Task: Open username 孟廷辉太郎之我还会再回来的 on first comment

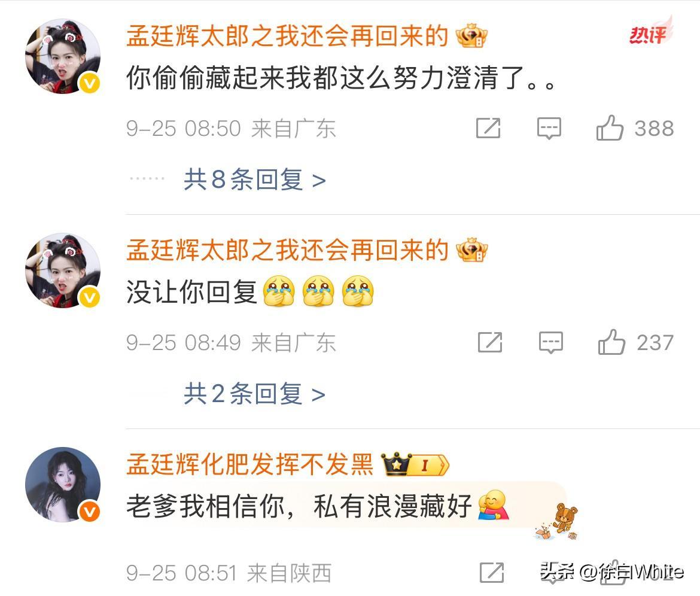Action: 288,36
